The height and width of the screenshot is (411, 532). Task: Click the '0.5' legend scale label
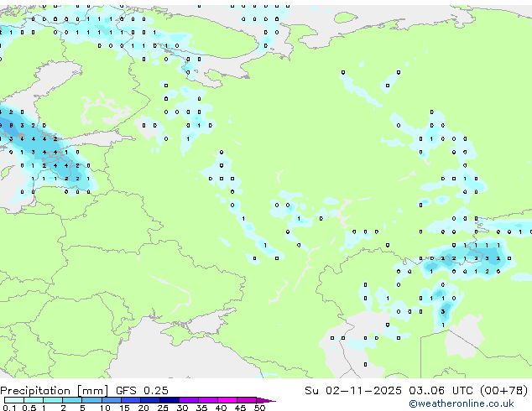point(29,408)
